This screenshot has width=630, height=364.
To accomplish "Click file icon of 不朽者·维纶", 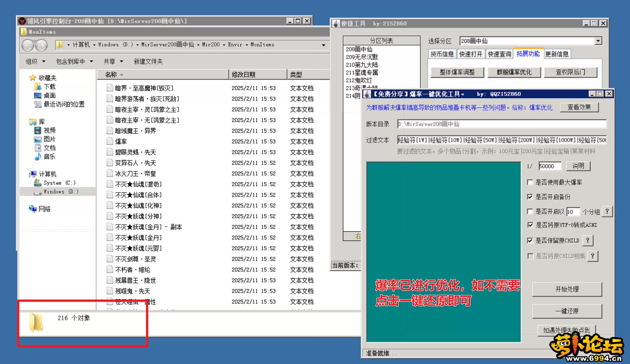I will tap(110, 270).
